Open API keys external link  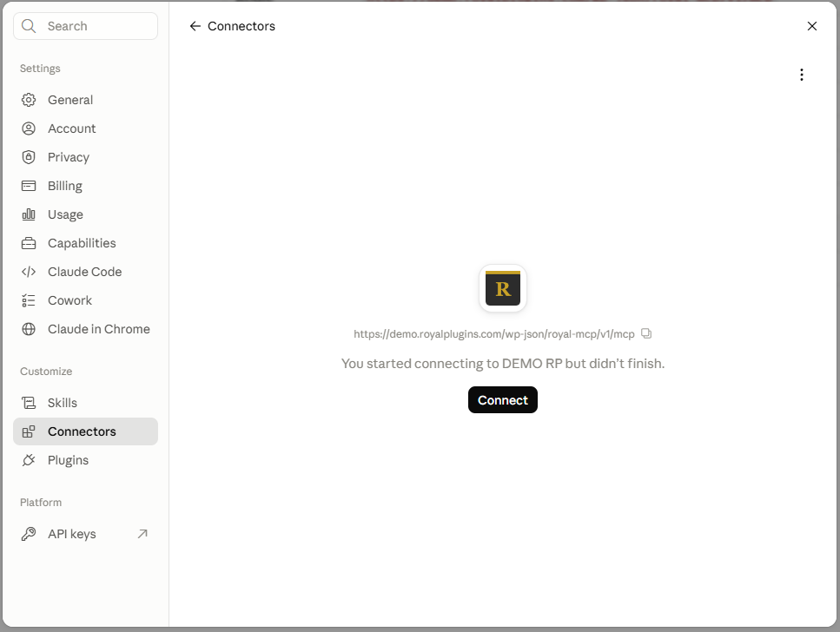point(86,534)
